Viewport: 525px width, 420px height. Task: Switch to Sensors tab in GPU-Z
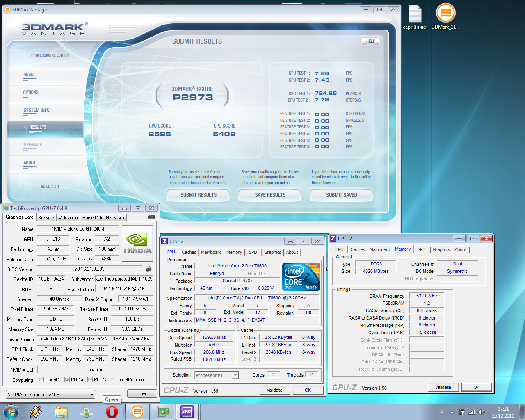(x=46, y=218)
